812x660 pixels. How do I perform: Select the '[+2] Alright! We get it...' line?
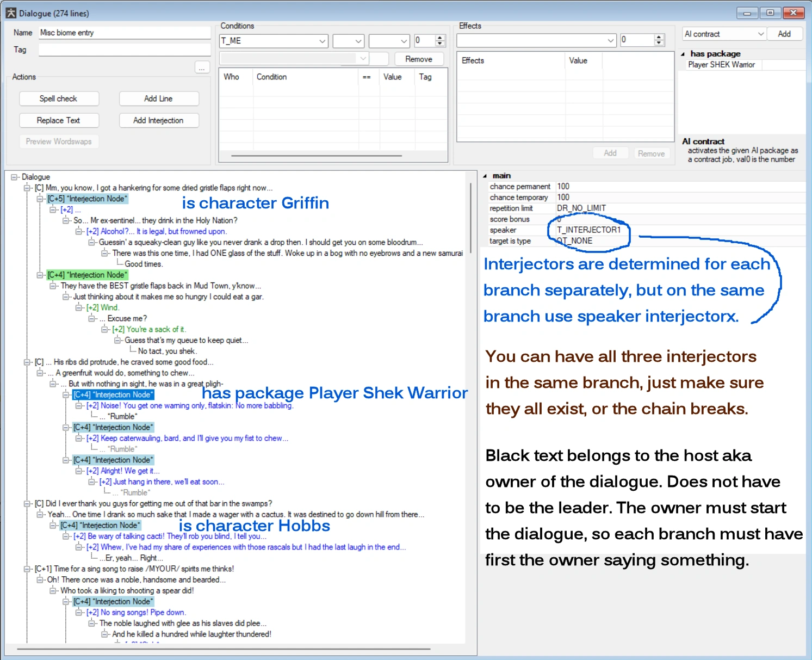pos(123,471)
